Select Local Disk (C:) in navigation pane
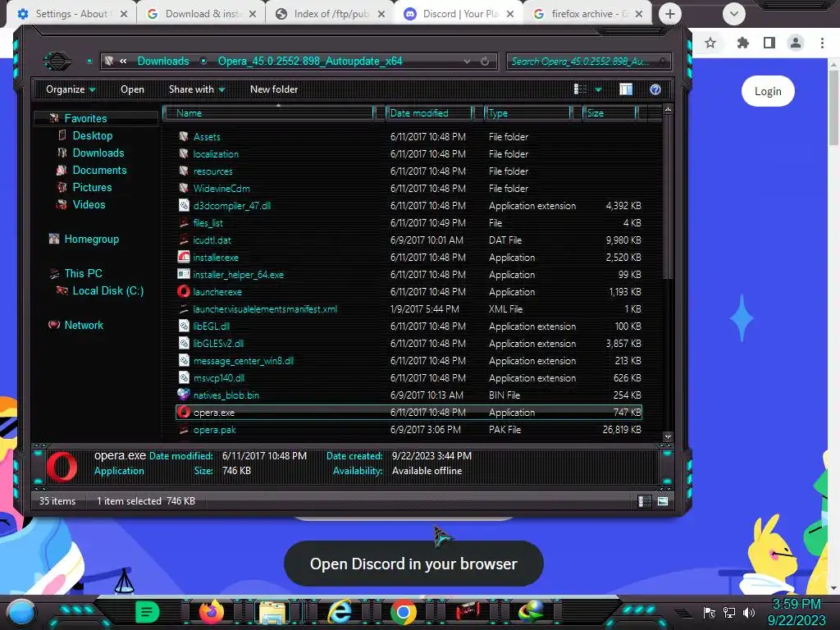The height and width of the screenshot is (630, 840). tap(107, 290)
